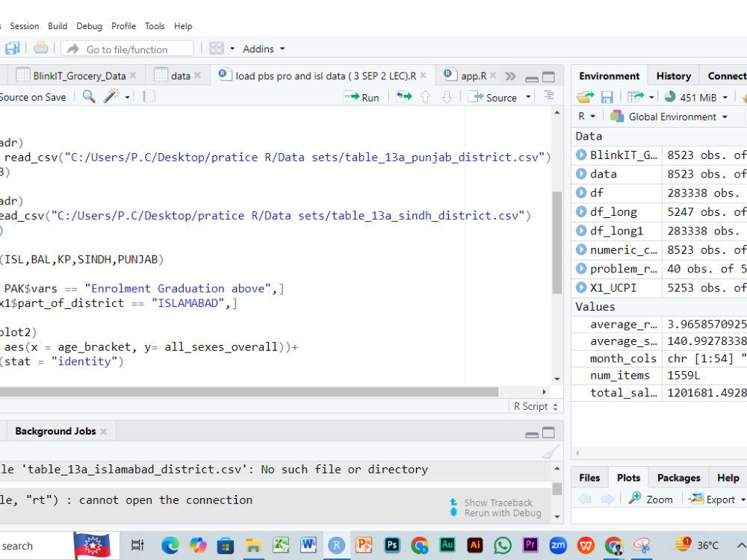Viewport: 747px width, 560px height.
Task: Click the Save all documents icon
Action: click(x=11, y=48)
